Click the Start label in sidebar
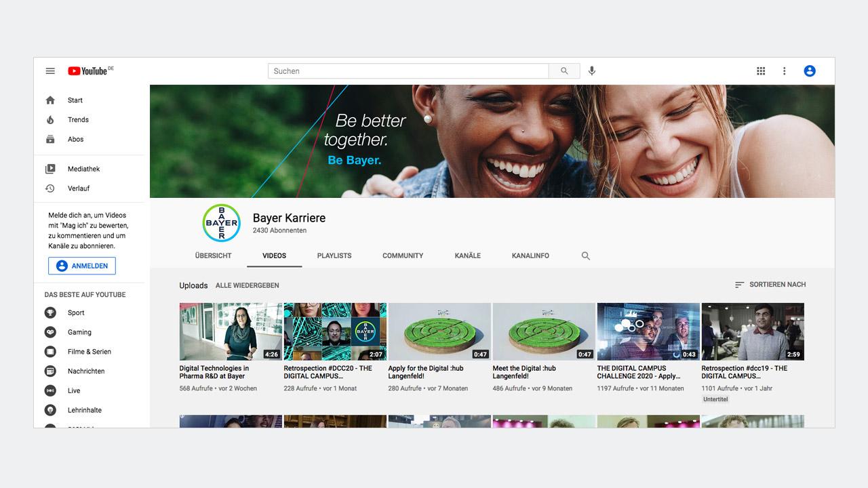 [75, 100]
